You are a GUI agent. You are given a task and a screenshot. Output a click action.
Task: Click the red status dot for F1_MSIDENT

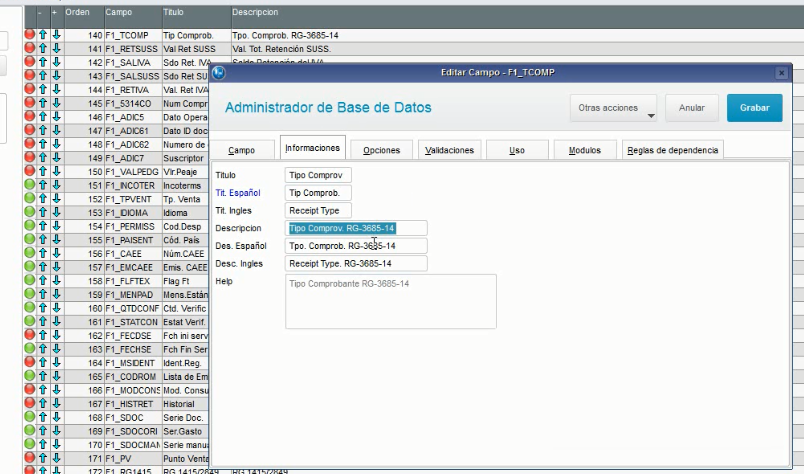click(x=30, y=362)
